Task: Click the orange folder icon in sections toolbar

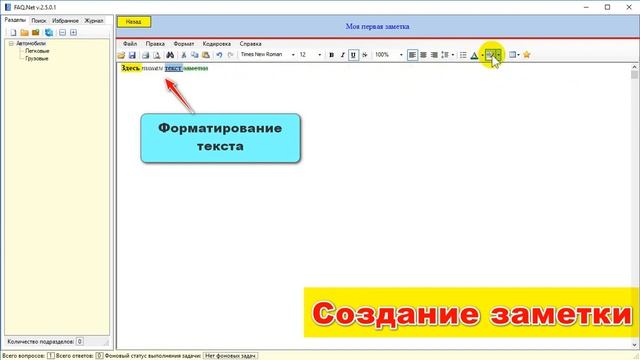Action: tap(24, 33)
